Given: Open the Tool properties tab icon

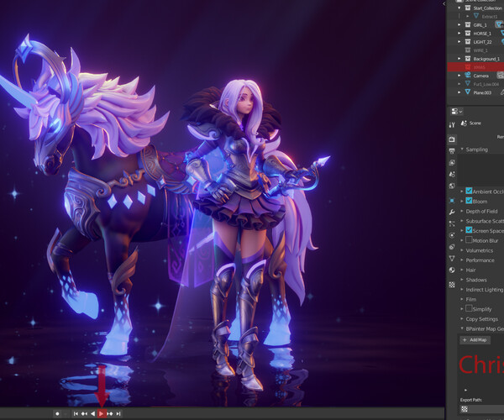Looking at the screenshot, I should 452,125.
